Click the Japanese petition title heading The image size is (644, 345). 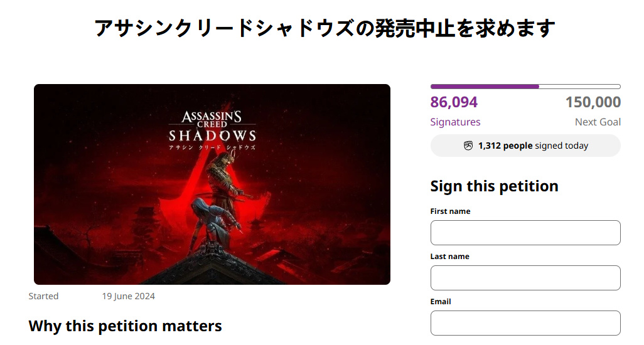click(325, 28)
